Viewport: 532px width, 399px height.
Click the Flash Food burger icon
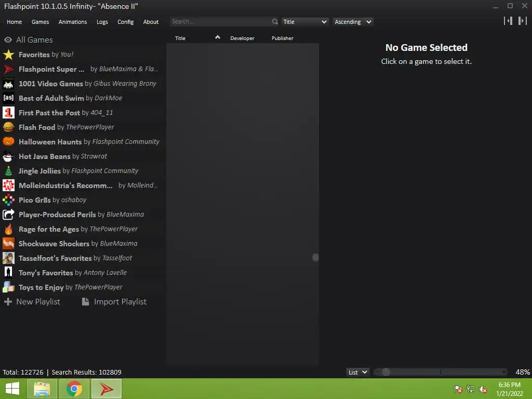(8, 127)
